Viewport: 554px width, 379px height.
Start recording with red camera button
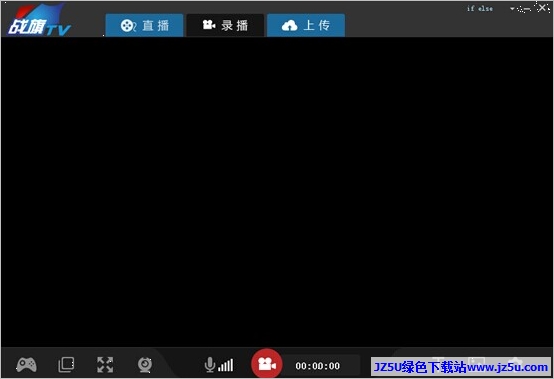tap(267, 364)
